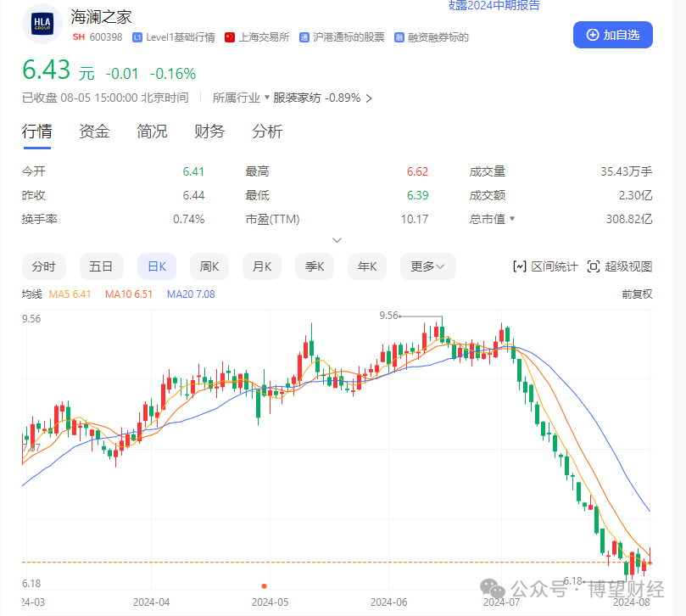Click the 最高 value 6.62
Screen dimensions: 686x616
coord(417,171)
